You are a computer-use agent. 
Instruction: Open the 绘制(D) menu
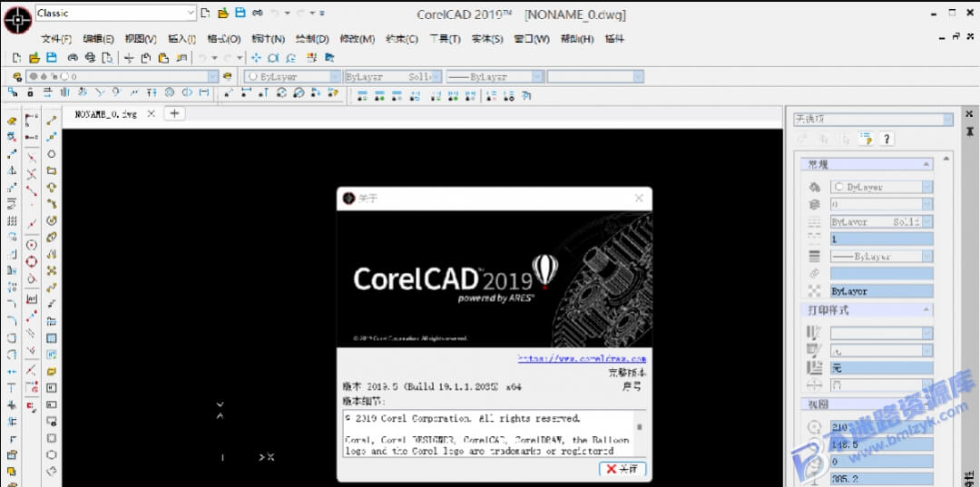coord(312,39)
